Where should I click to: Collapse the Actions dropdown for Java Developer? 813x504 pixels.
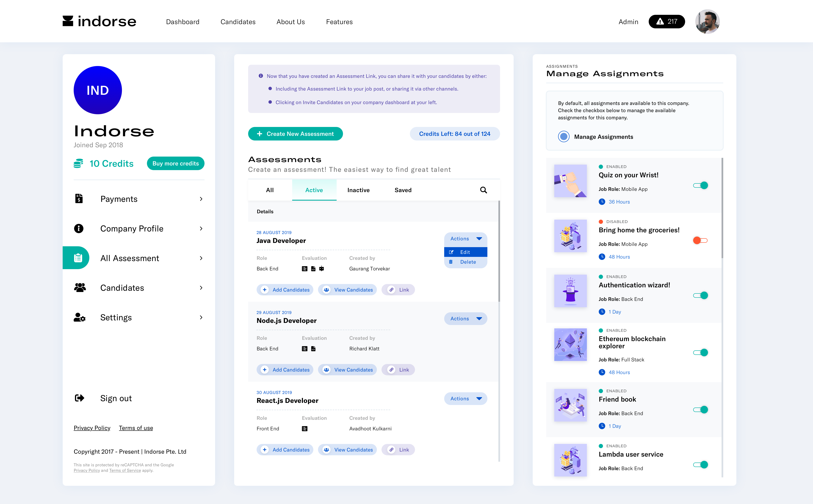tap(466, 239)
